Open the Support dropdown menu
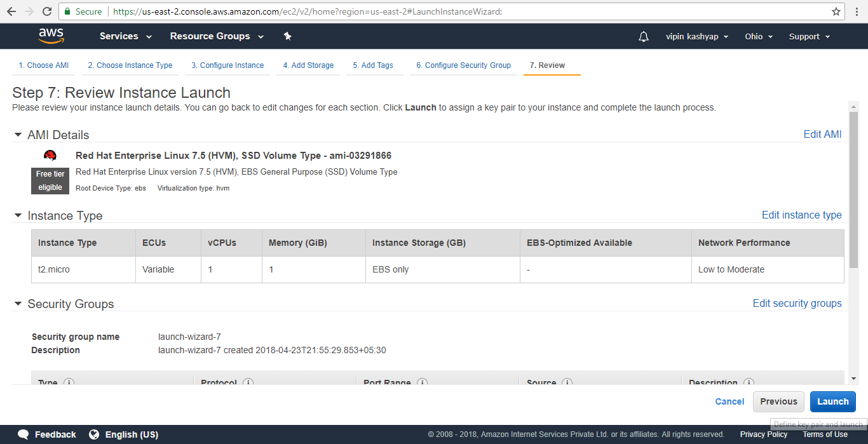The width and height of the screenshot is (868, 444). (810, 36)
